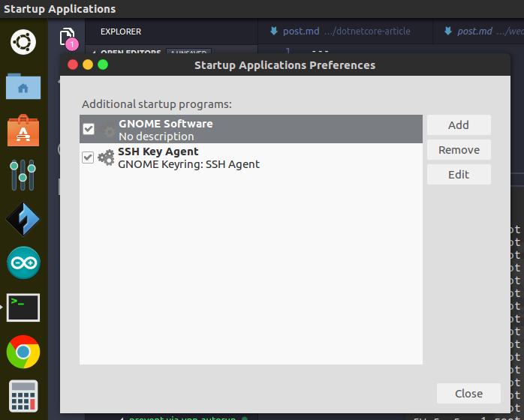Uncheck GNOME Software startup checkbox

tap(89, 129)
